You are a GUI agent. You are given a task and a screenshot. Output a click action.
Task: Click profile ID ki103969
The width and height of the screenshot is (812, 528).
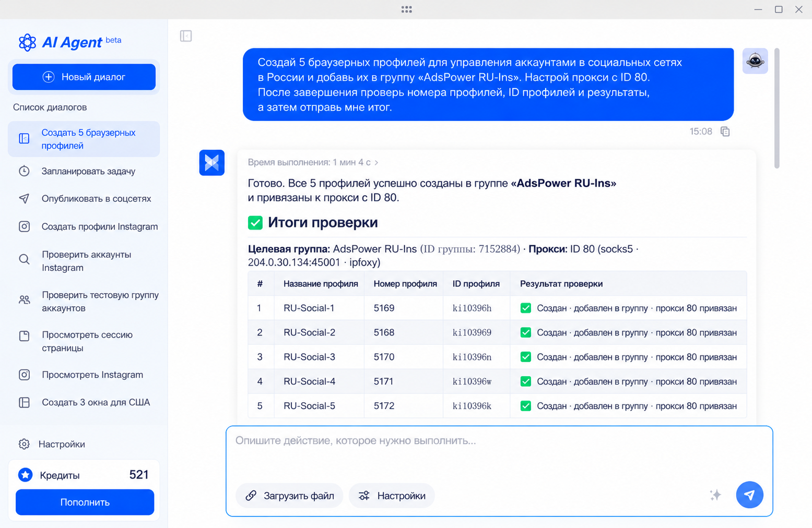(x=472, y=332)
